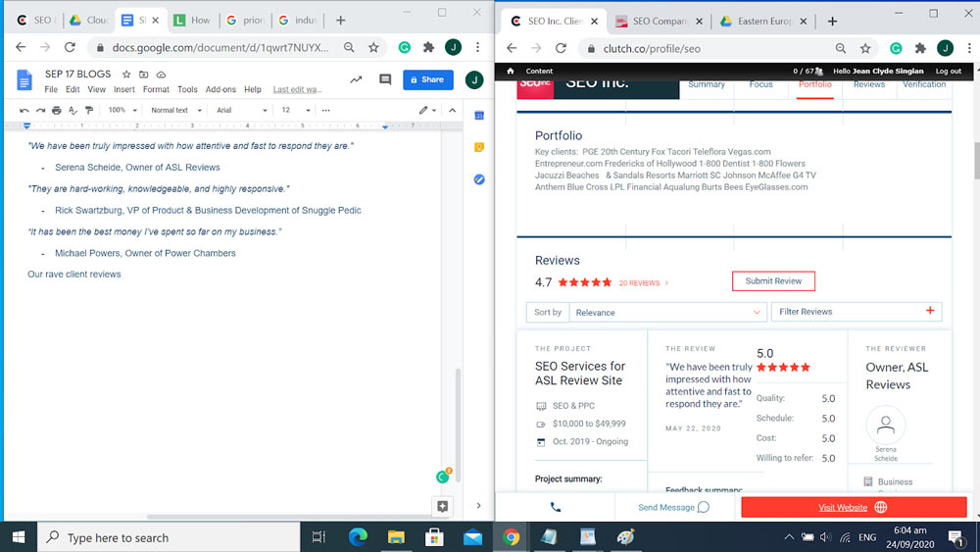Viewport: 980px width, 552px height.
Task: Click the Move to folder icon
Action: pyautogui.click(x=144, y=74)
